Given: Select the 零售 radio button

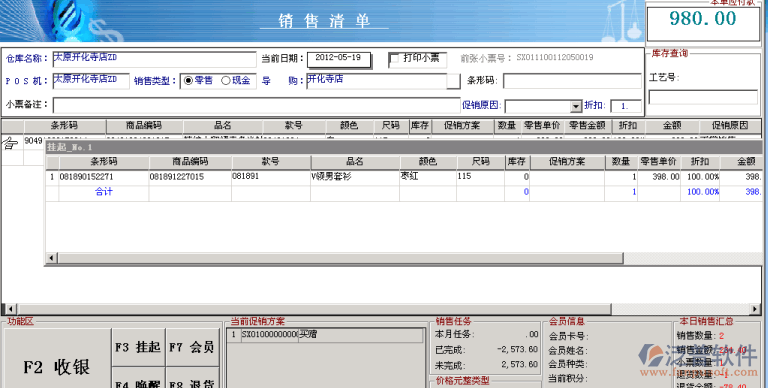Looking at the screenshot, I should click(188, 80).
